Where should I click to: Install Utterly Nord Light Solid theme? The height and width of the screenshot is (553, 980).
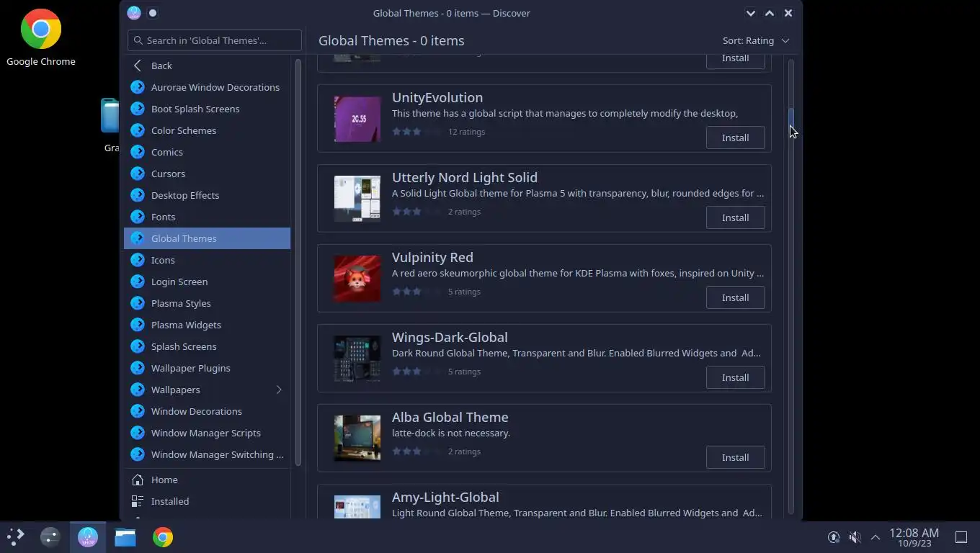(735, 217)
